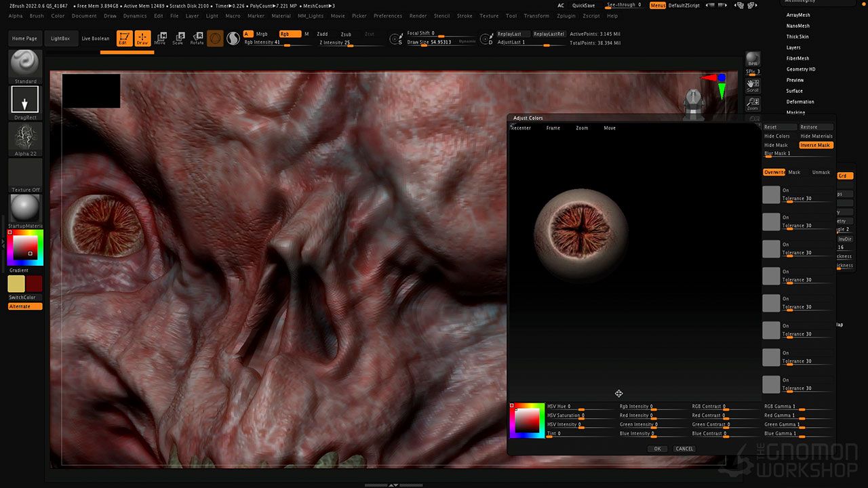Select the Draw mode icon
This screenshot has height=488, width=868.
(x=142, y=39)
